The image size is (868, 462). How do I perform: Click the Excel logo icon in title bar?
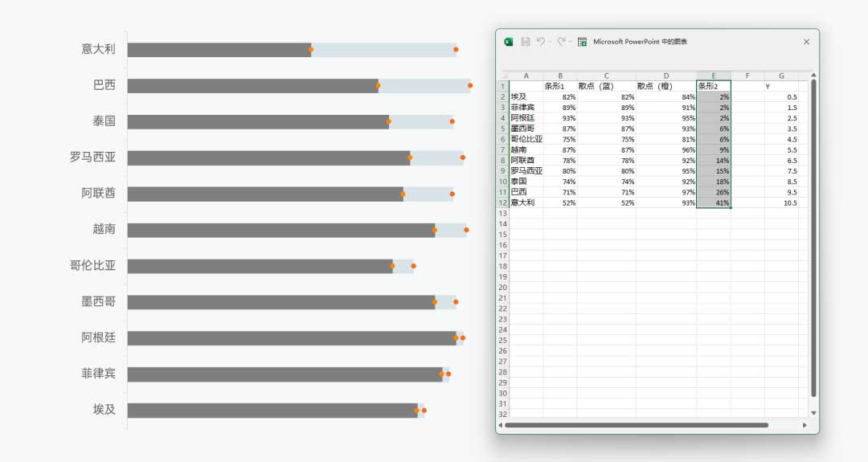tap(509, 42)
